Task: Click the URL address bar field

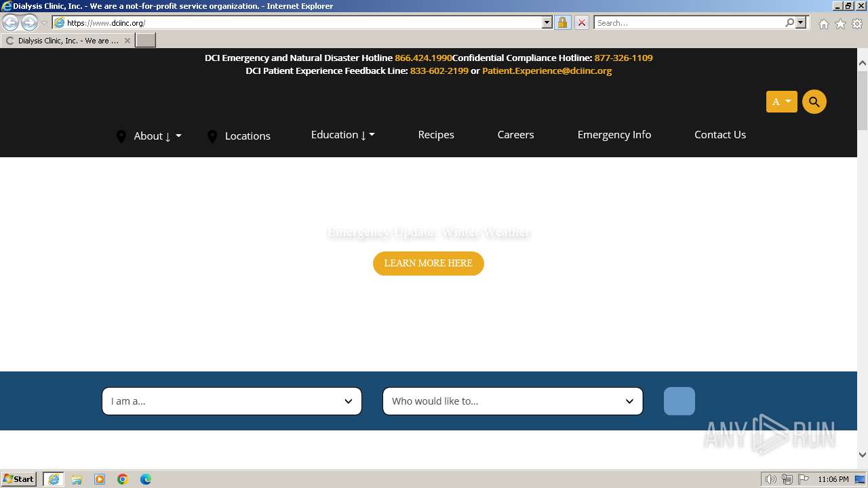Action: 298,22
